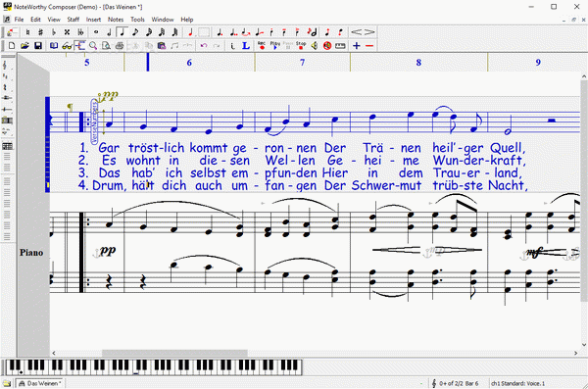Click the red minus remove icon
The image size is (588, 389).
(369, 46)
